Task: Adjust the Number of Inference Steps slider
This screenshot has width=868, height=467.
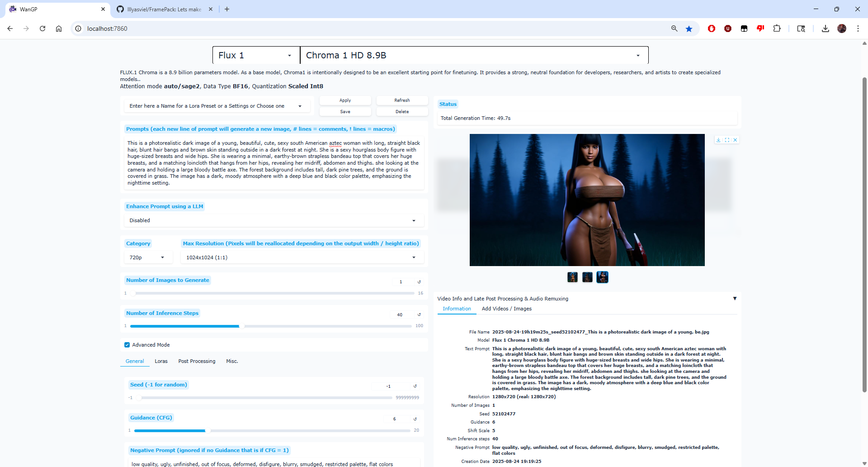Action: tap(271, 326)
